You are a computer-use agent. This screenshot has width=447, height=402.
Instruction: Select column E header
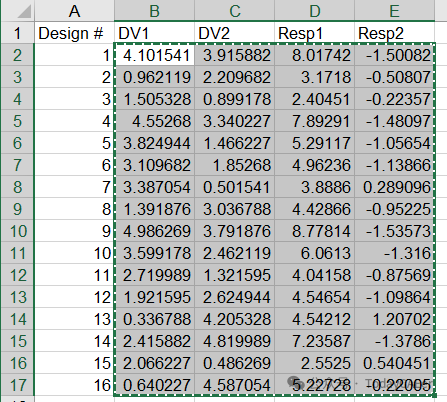click(x=395, y=11)
